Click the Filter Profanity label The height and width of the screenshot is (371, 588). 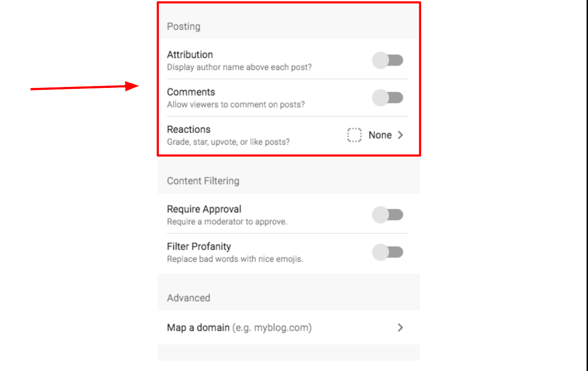[199, 246]
